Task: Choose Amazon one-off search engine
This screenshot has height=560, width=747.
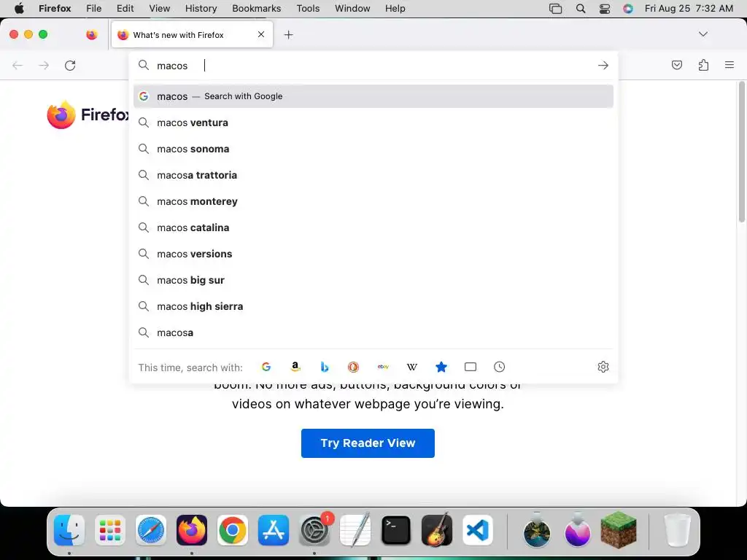Action: click(x=295, y=367)
